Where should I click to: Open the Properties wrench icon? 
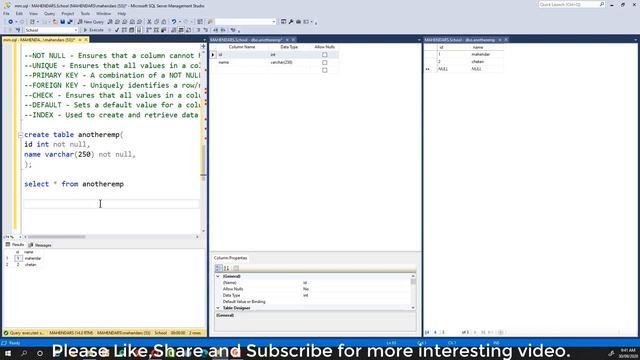[x=291, y=22]
